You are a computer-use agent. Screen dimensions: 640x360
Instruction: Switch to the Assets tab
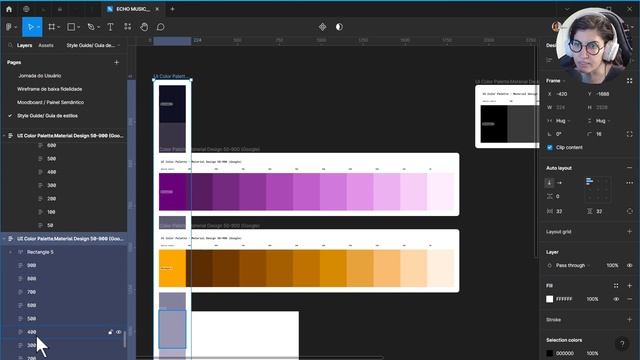pyautogui.click(x=46, y=45)
